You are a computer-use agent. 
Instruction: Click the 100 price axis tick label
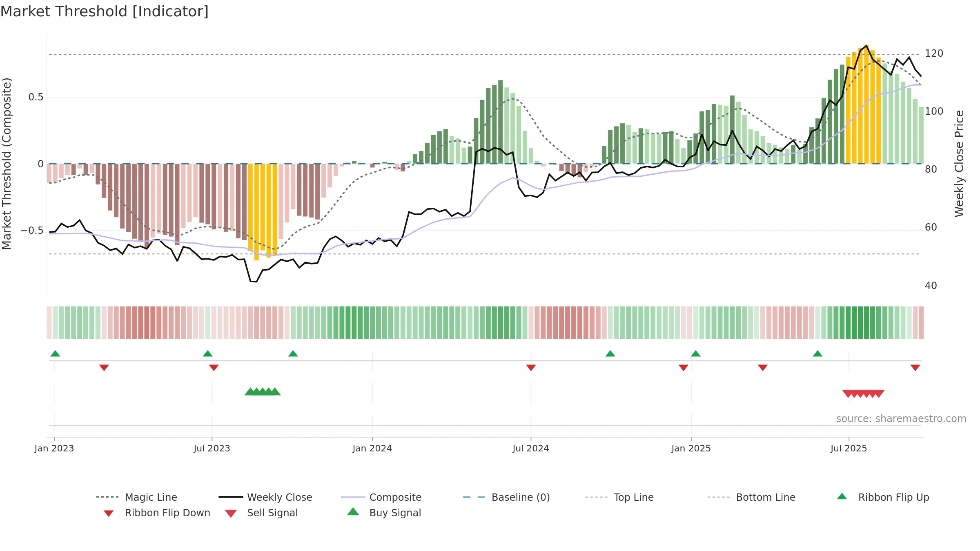click(x=934, y=111)
